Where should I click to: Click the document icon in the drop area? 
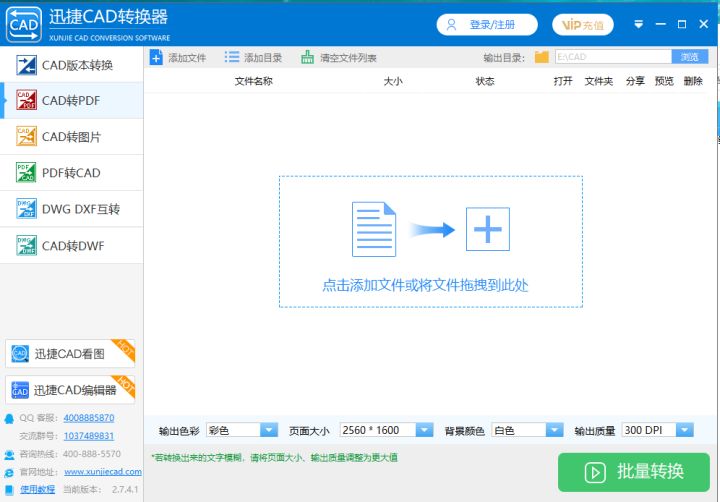374,229
